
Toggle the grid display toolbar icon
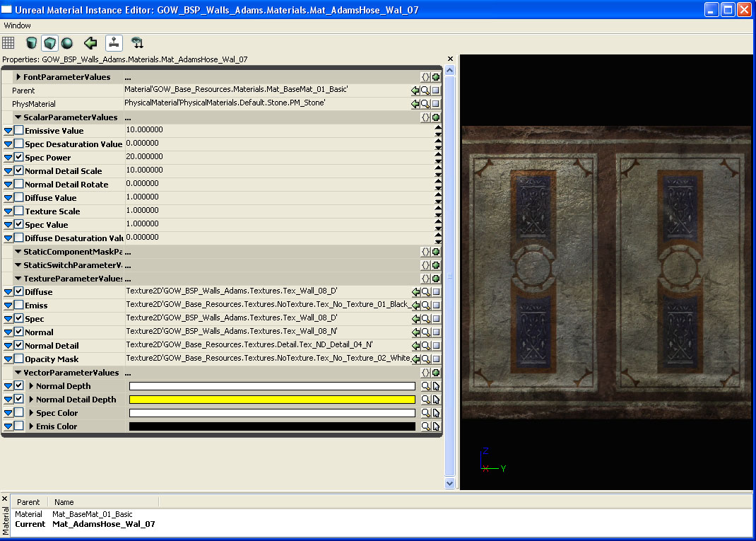coord(8,43)
